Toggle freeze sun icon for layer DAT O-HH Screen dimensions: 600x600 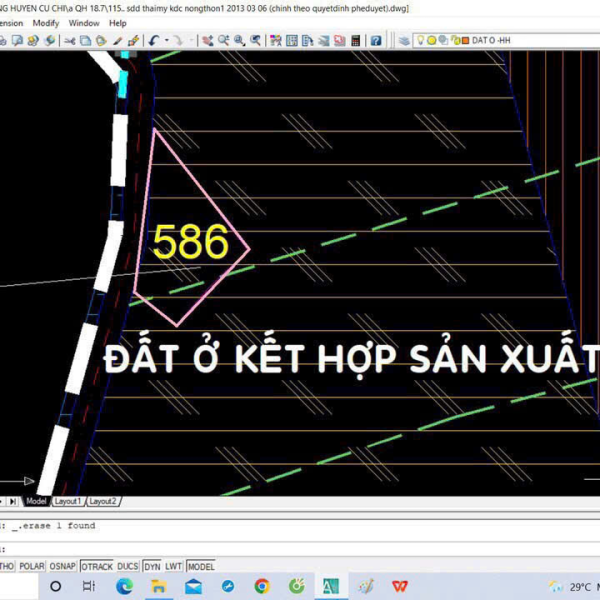[432, 40]
